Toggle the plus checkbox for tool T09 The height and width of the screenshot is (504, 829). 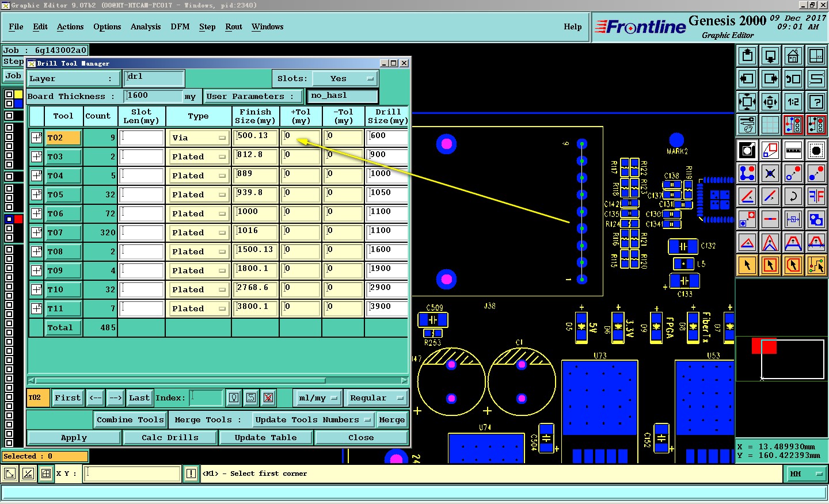pos(36,270)
